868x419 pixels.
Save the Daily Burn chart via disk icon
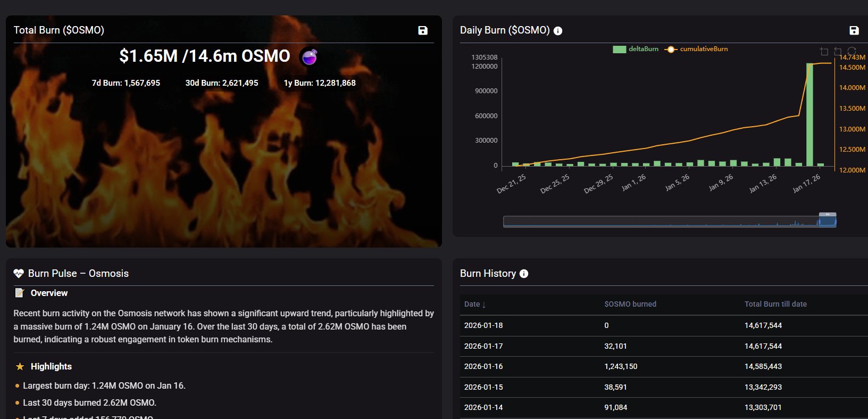pos(854,30)
